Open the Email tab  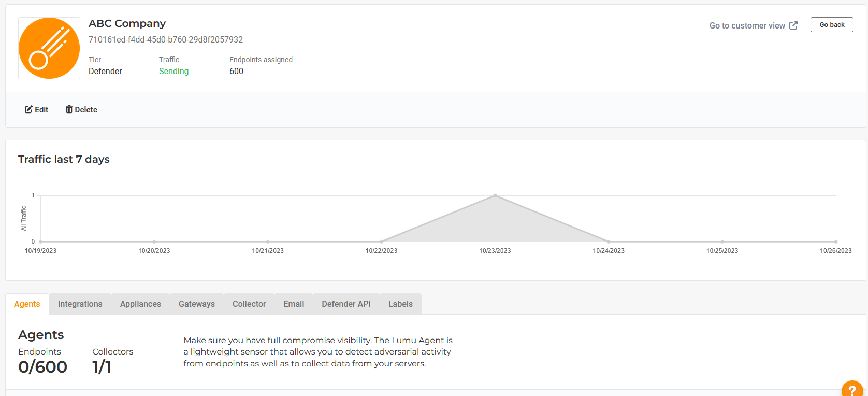point(294,304)
